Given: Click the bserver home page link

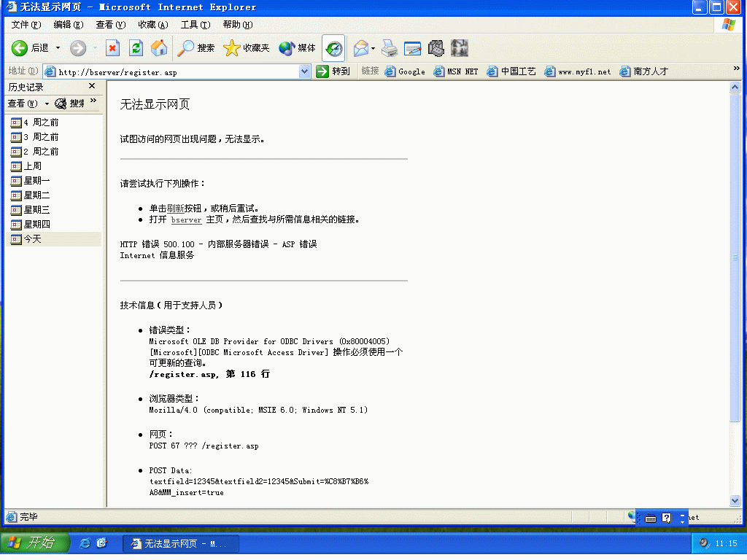Looking at the screenshot, I should 186,219.
